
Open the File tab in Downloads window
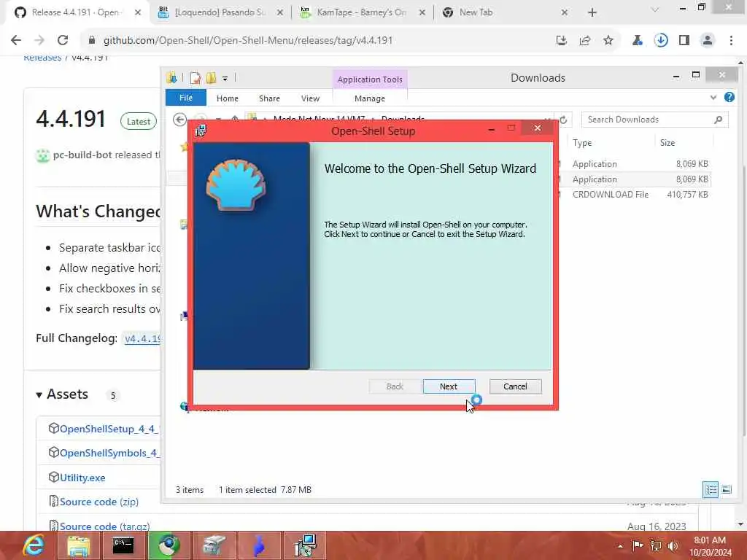pos(186,98)
